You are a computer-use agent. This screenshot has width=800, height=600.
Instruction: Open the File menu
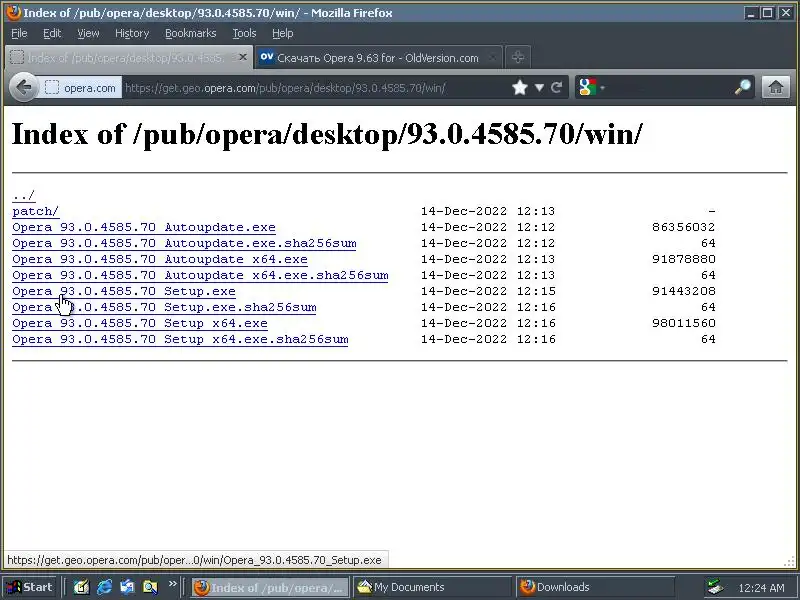[x=19, y=33]
